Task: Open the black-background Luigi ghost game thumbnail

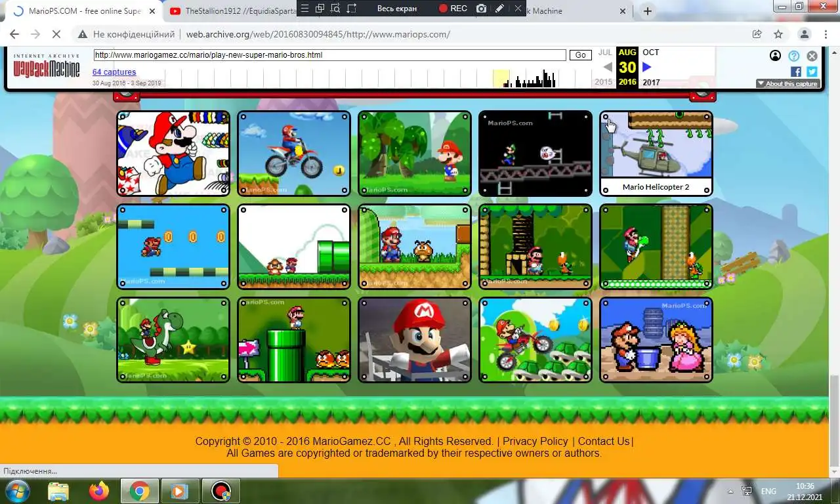Action: pos(535,154)
